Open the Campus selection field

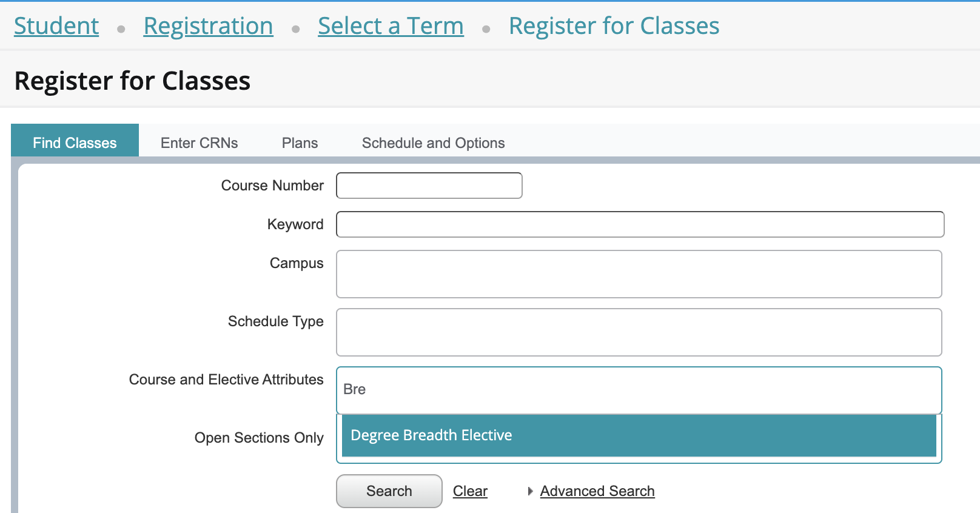click(639, 274)
